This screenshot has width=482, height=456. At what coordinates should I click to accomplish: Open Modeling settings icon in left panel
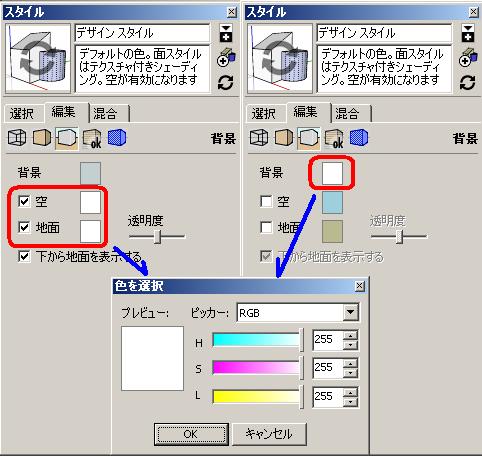(x=117, y=138)
